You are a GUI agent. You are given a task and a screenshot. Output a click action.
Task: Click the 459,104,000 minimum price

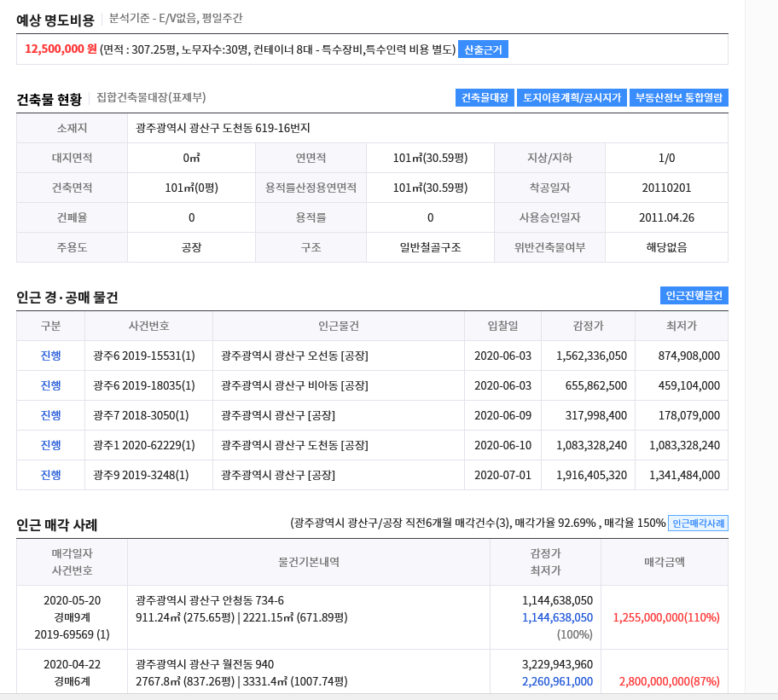click(x=688, y=385)
